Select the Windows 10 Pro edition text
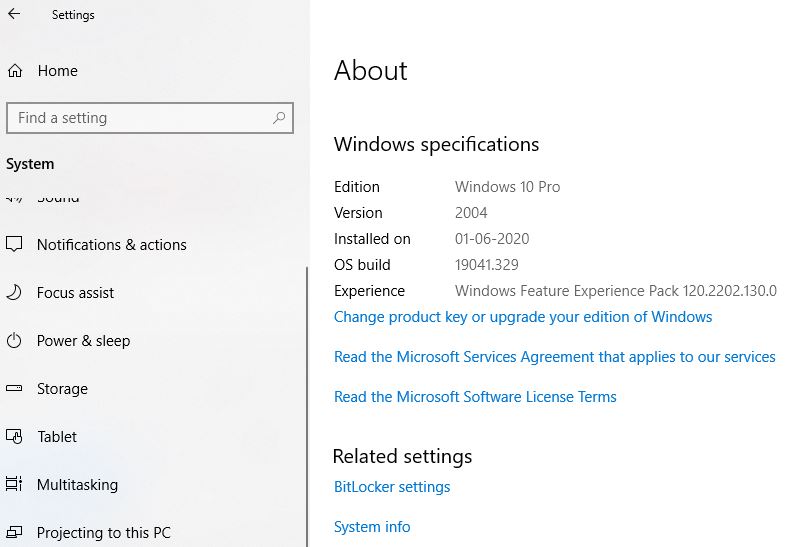The image size is (809, 547). [507, 187]
